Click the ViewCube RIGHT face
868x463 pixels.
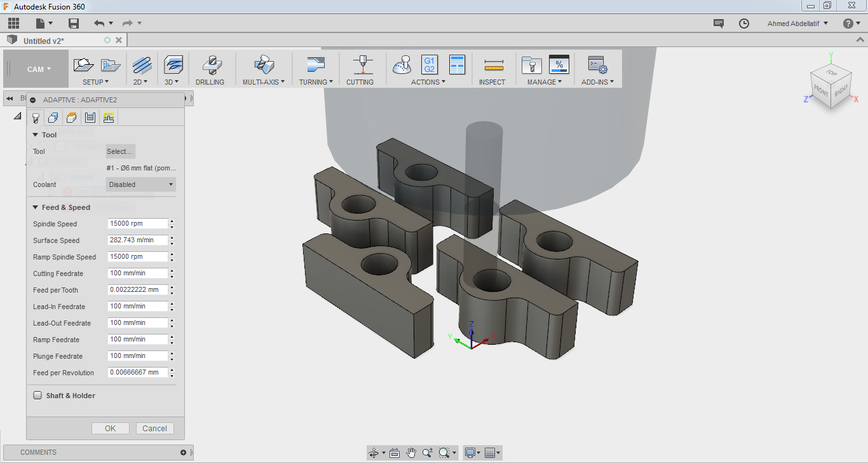pyautogui.click(x=841, y=91)
